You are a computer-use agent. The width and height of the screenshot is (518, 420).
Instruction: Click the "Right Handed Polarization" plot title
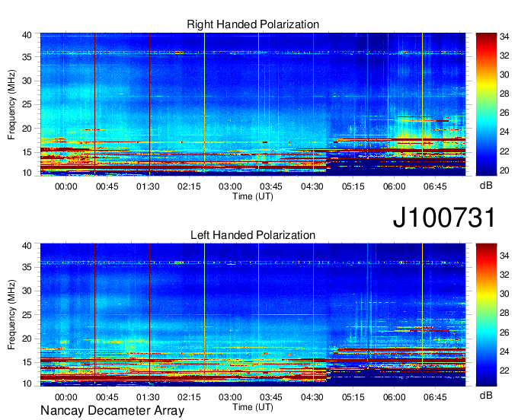pyautogui.click(x=253, y=24)
